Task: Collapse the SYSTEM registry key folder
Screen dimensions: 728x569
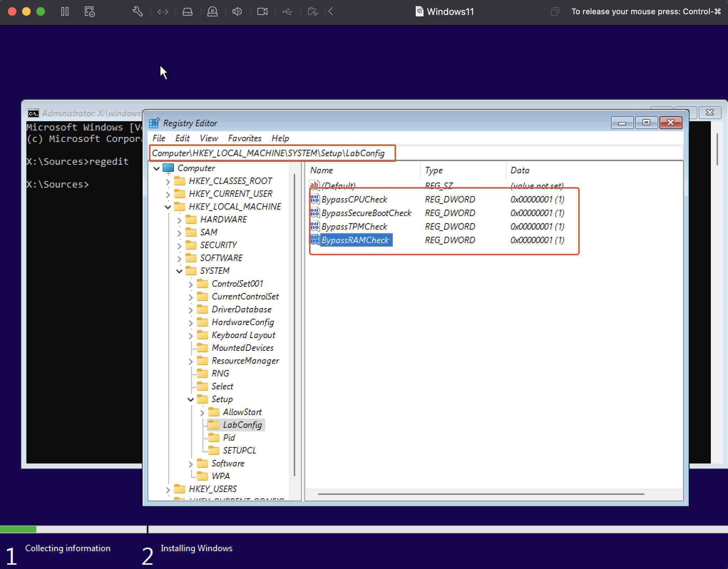Action: (x=180, y=271)
